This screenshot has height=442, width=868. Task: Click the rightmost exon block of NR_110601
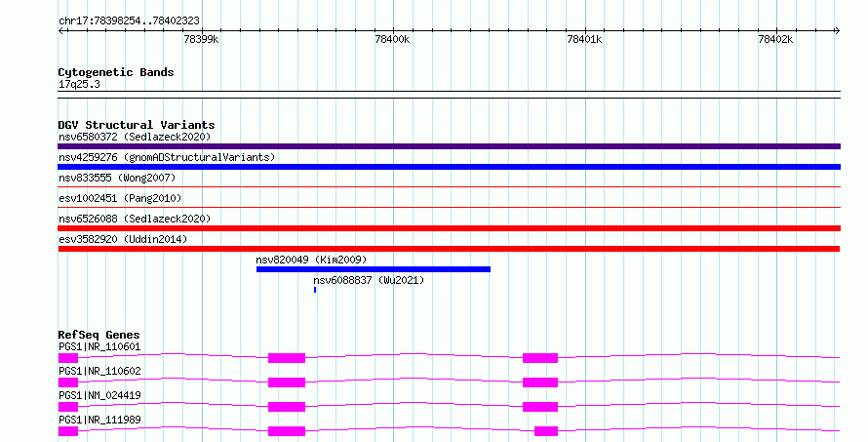[540, 358]
